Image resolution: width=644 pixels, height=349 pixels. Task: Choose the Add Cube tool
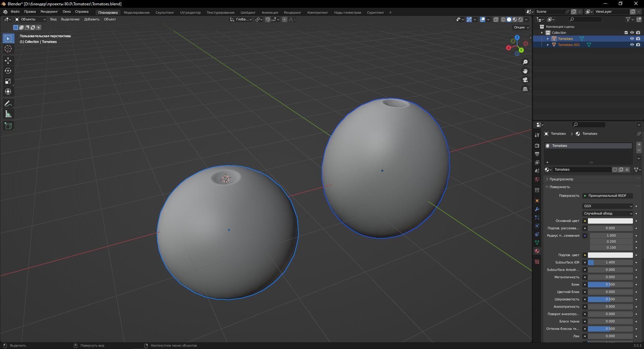[8, 126]
